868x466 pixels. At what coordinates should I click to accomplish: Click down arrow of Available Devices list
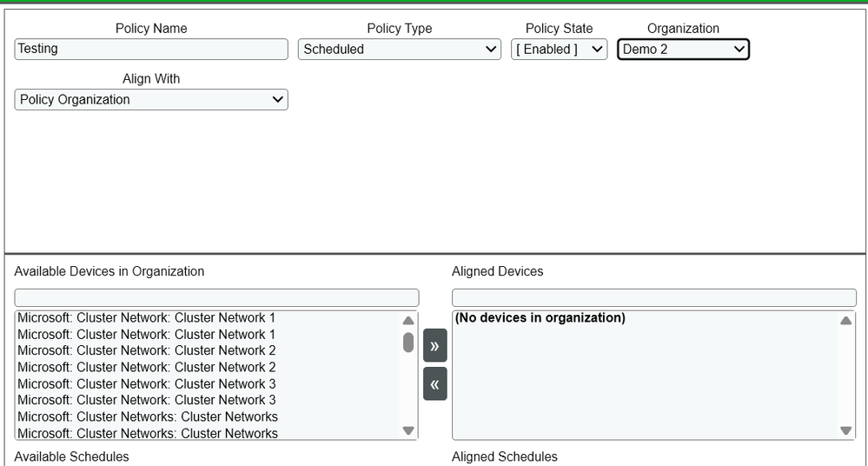408,430
